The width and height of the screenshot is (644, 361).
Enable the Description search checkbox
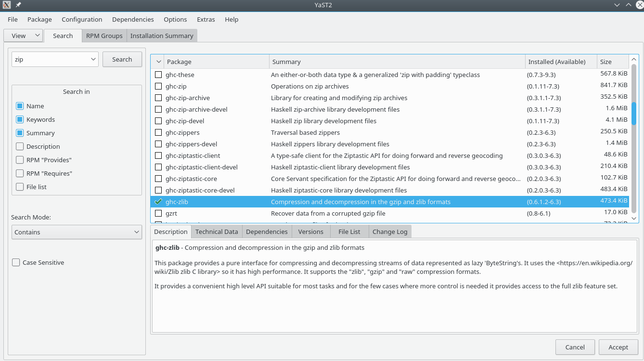[20, 146]
